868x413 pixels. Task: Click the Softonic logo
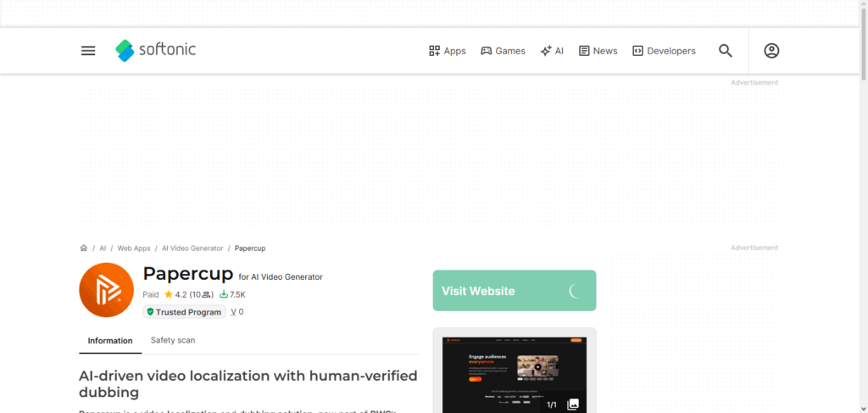156,50
